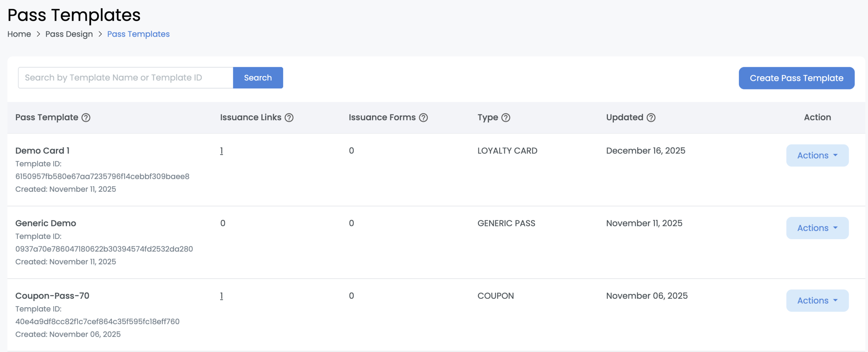Viewport: 868px width, 352px height.
Task: Open the Pass Template column help icon
Action: coord(86,118)
